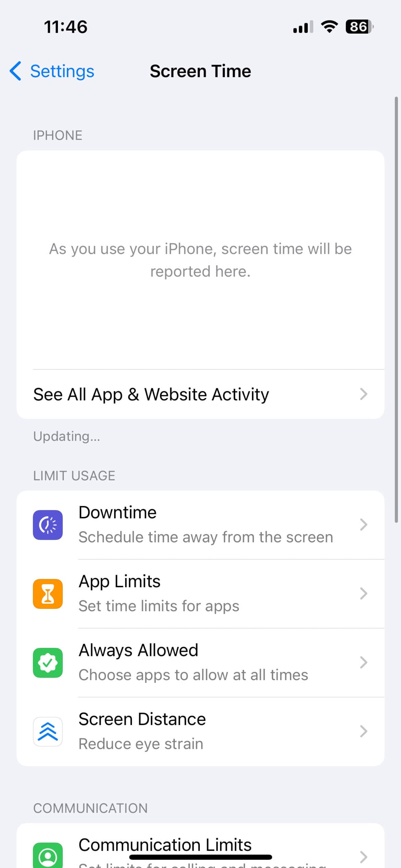Open App Limits configuration
Screen dimensions: 401x868
[200, 594]
